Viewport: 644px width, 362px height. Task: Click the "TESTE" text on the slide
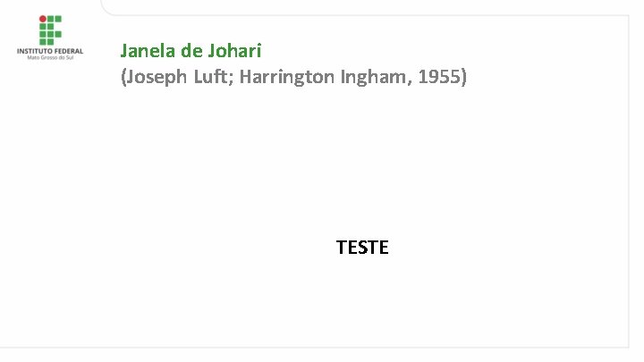[362, 248]
